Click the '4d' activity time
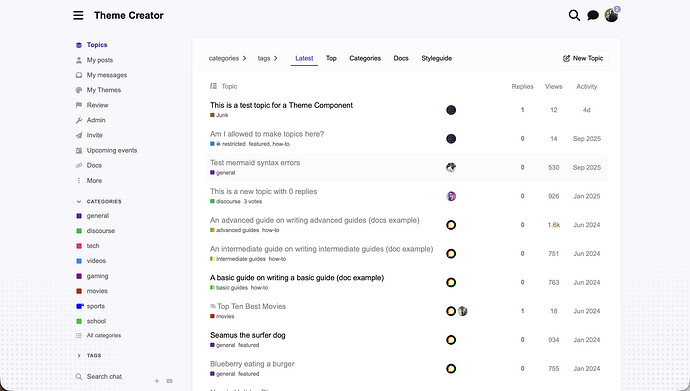 pyautogui.click(x=587, y=110)
